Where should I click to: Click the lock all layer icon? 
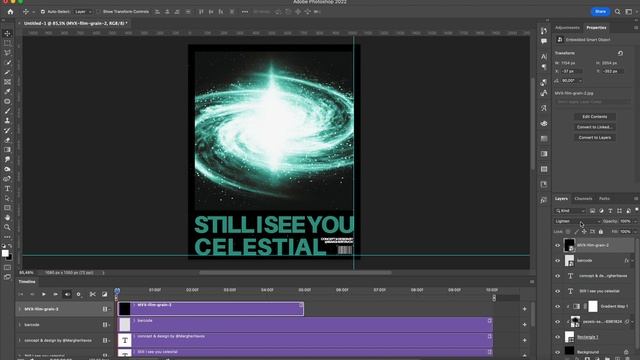600,232
